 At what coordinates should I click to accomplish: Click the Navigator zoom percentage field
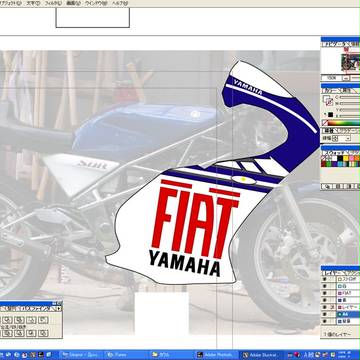pyautogui.click(x=331, y=78)
